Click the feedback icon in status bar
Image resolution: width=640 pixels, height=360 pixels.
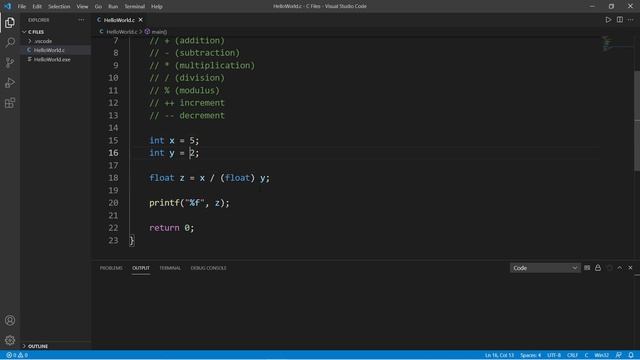(x=619, y=355)
